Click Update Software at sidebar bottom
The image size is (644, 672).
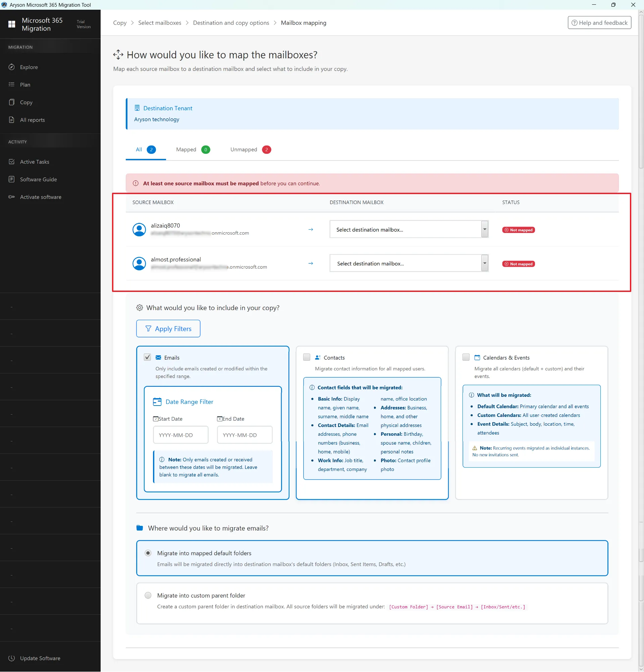tap(40, 658)
